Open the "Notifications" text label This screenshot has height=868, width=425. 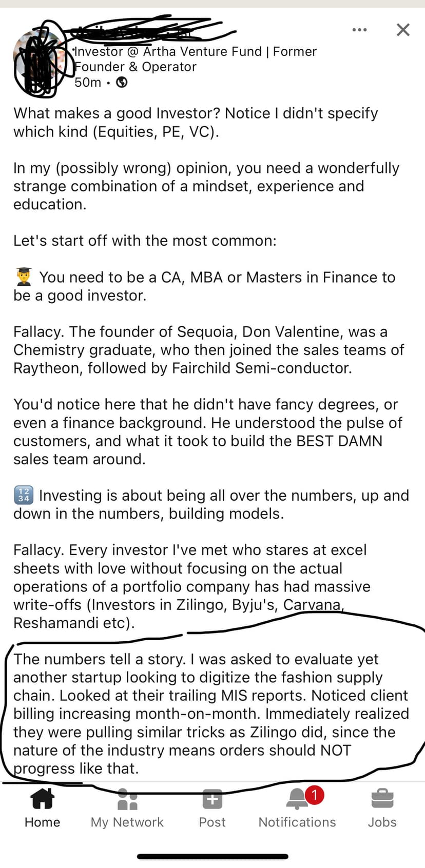click(297, 822)
